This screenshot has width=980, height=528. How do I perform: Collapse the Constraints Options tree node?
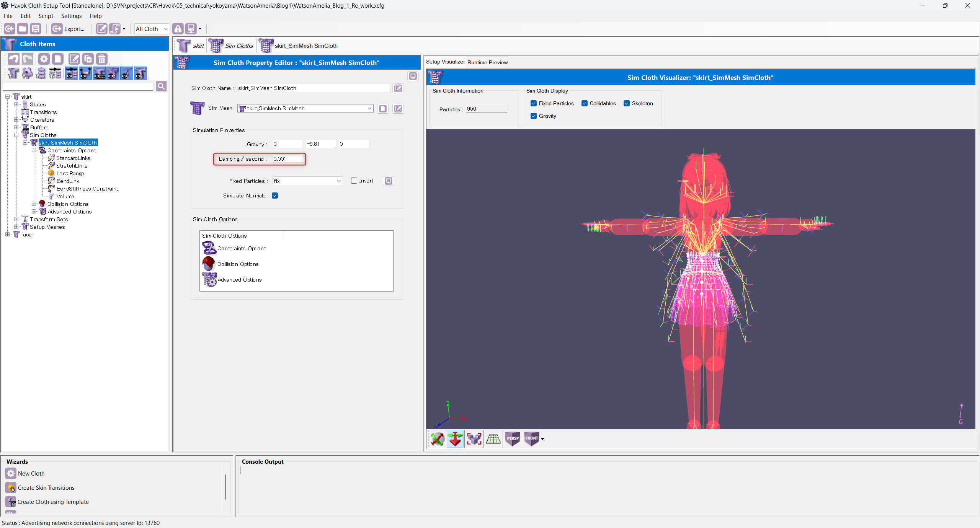click(x=34, y=150)
